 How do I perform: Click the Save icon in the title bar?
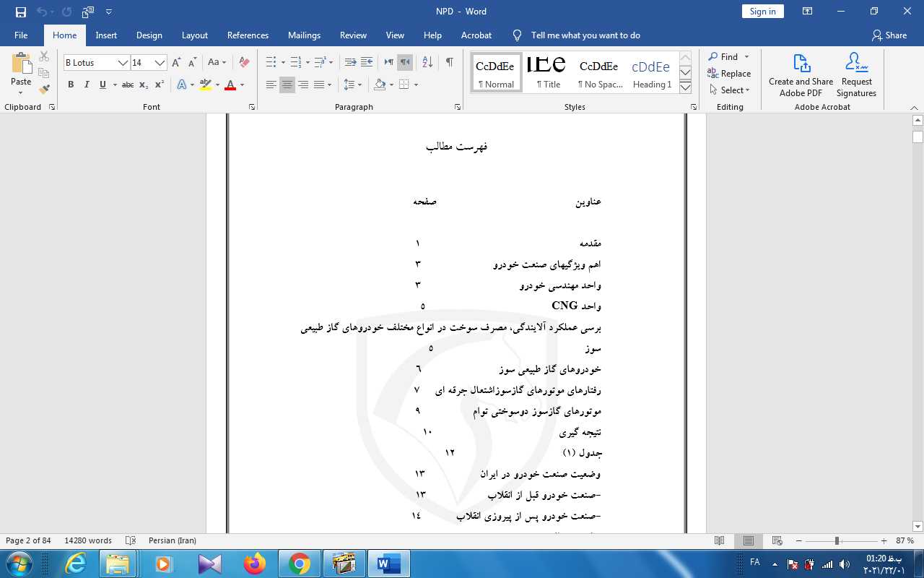pos(20,12)
